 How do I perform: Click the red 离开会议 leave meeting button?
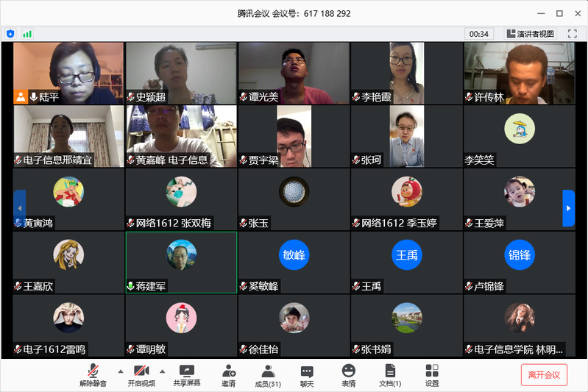pyautogui.click(x=544, y=374)
